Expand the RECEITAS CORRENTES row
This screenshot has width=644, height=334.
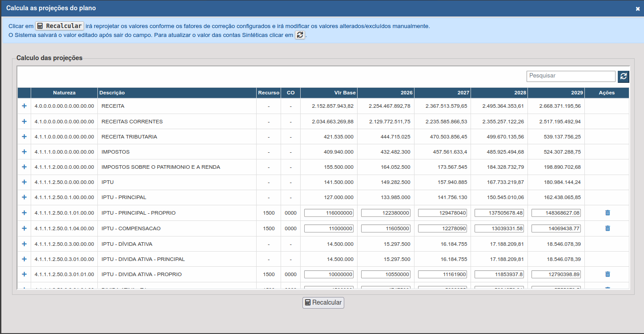coord(24,122)
